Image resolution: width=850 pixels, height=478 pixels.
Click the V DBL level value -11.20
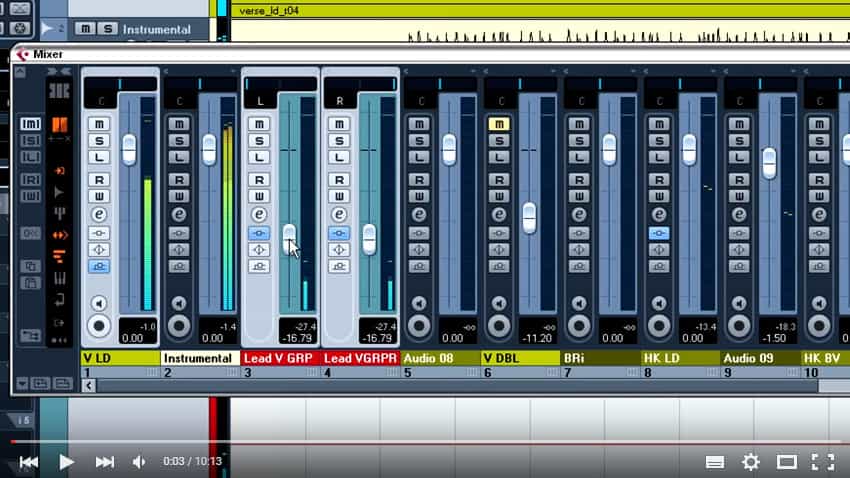click(x=537, y=338)
